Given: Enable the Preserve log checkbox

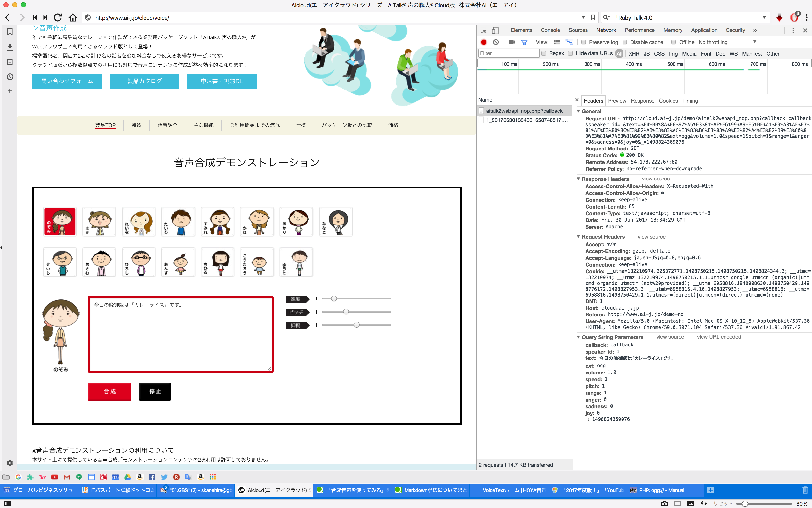Looking at the screenshot, I should tap(583, 42).
